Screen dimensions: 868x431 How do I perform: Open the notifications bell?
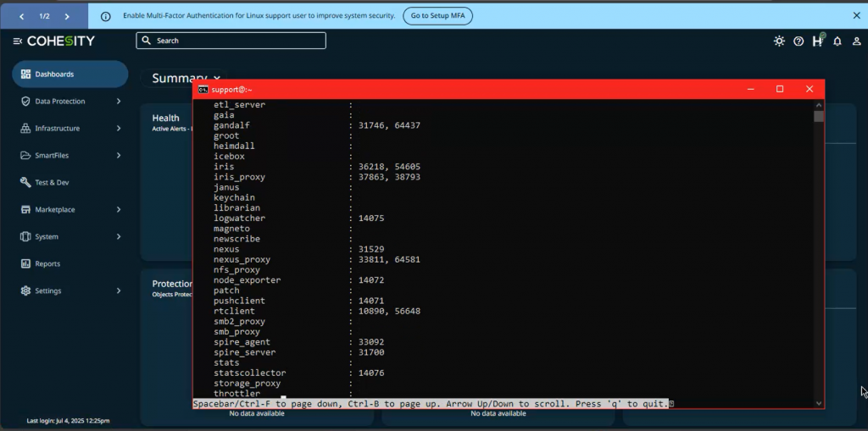(837, 41)
